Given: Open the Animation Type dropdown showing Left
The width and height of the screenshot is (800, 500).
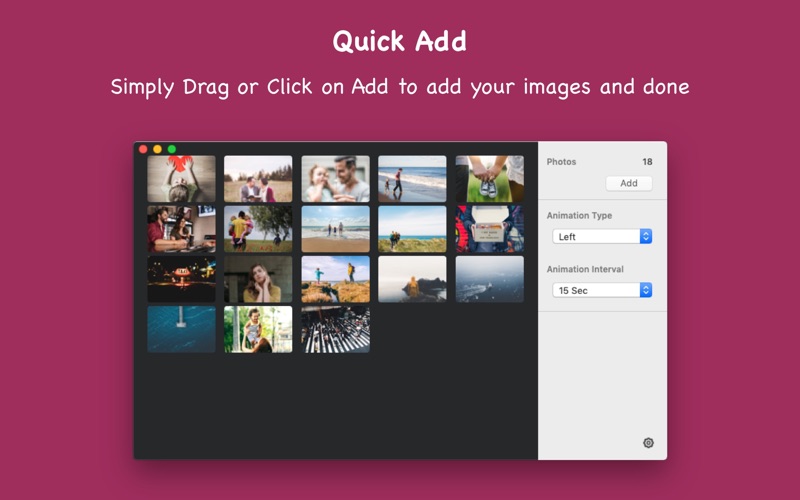Looking at the screenshot, I should (602, 236).
